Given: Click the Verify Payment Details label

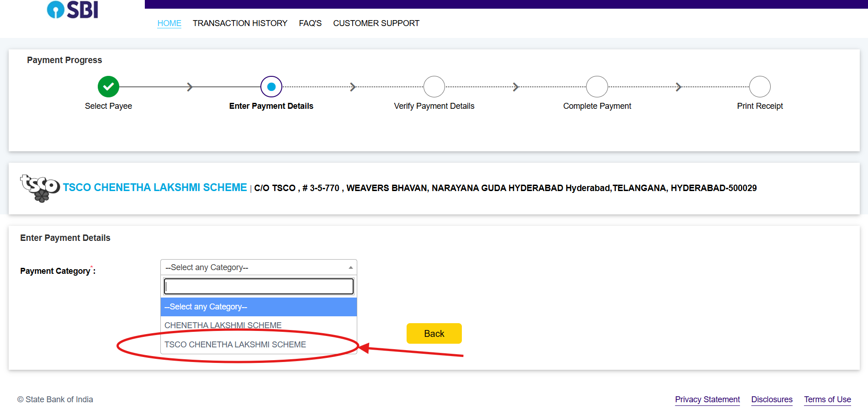Looking at the screenshot, I should point(434,106).
